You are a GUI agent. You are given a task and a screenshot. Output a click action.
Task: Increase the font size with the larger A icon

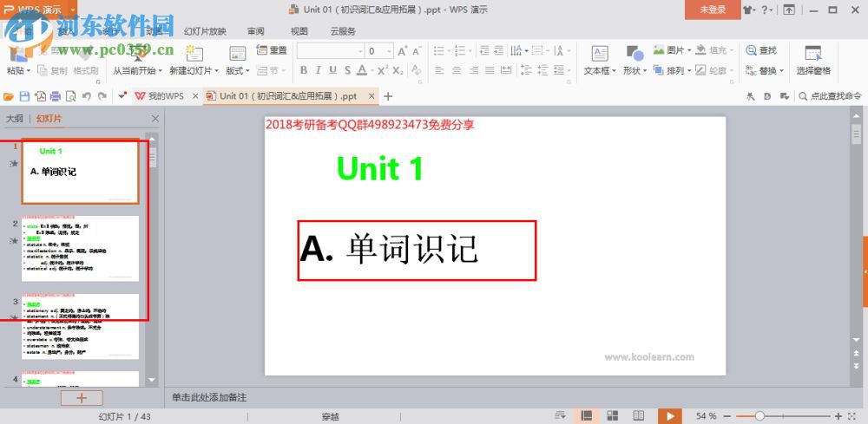click(403, 51)
